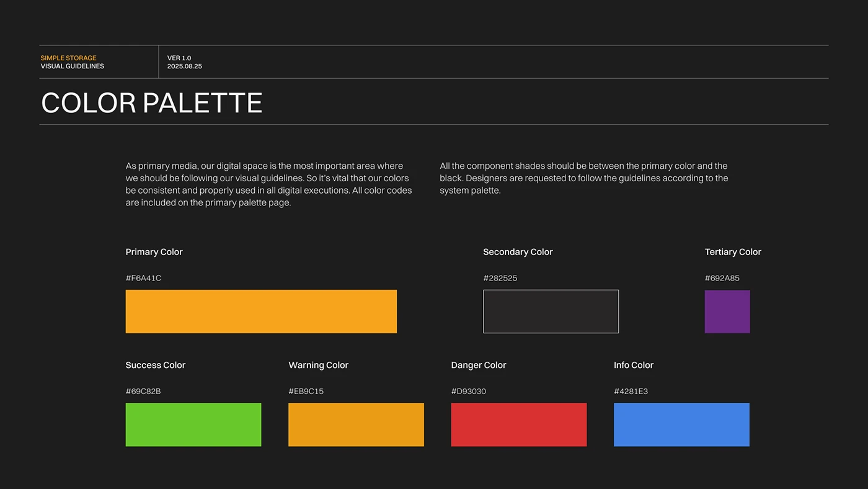Select the Primary Color orange swatch
Viewport: 868px width, 489px height.
point(260,311)
